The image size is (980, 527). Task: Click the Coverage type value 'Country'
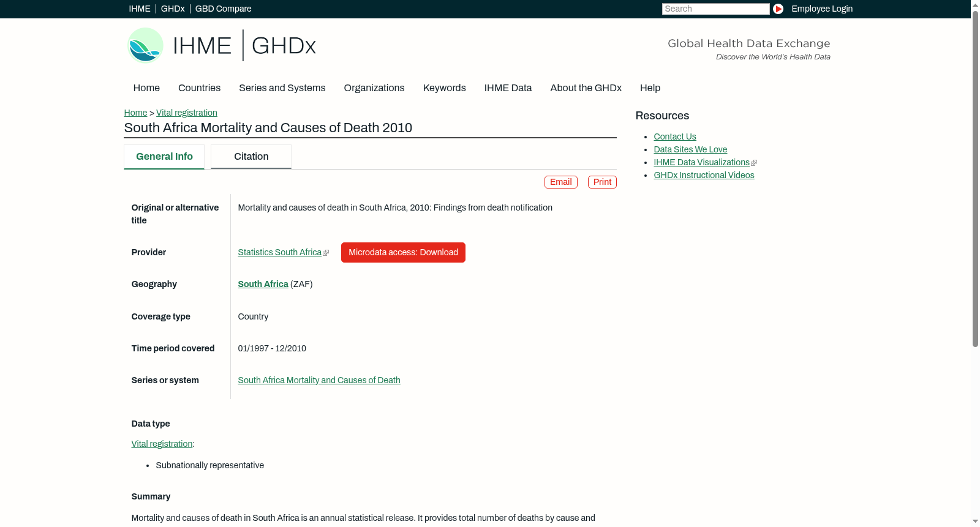[253, 316]
